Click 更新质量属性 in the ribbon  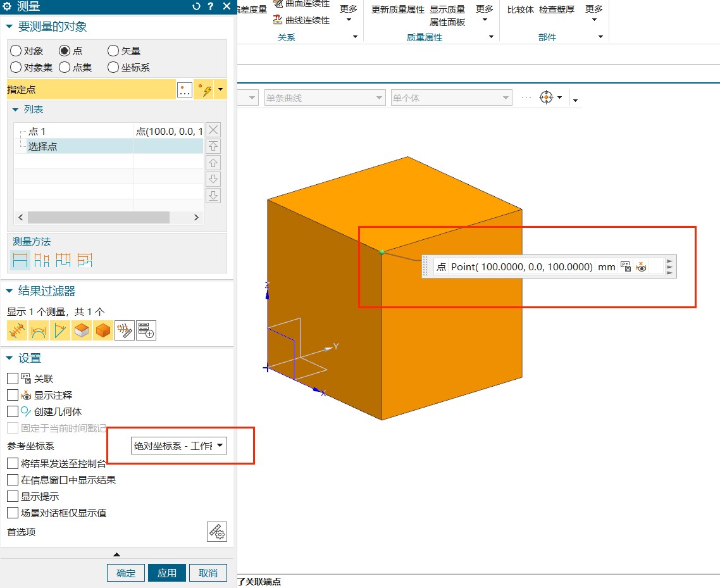click(x=397, y=9)
